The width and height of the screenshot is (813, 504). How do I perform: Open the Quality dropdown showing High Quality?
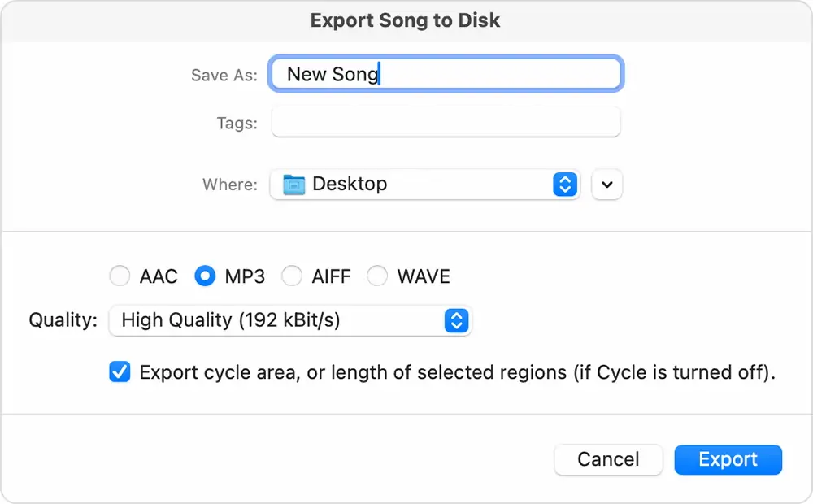(289, 320)
